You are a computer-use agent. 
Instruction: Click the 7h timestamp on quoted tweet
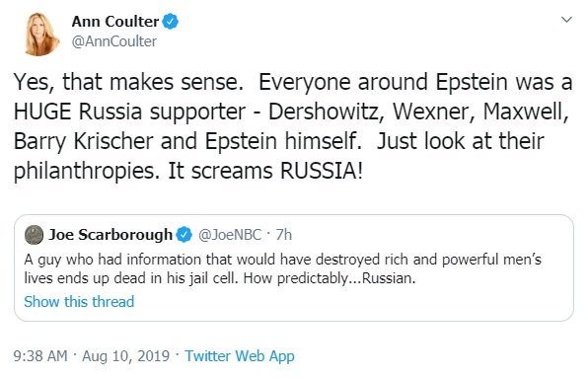283,235
